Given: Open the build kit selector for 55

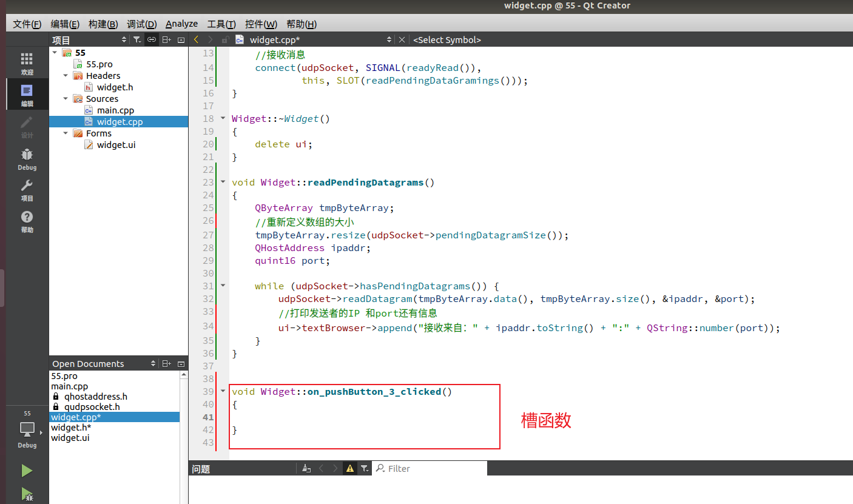Looking at the screenshot, I should tap(27, 429).
